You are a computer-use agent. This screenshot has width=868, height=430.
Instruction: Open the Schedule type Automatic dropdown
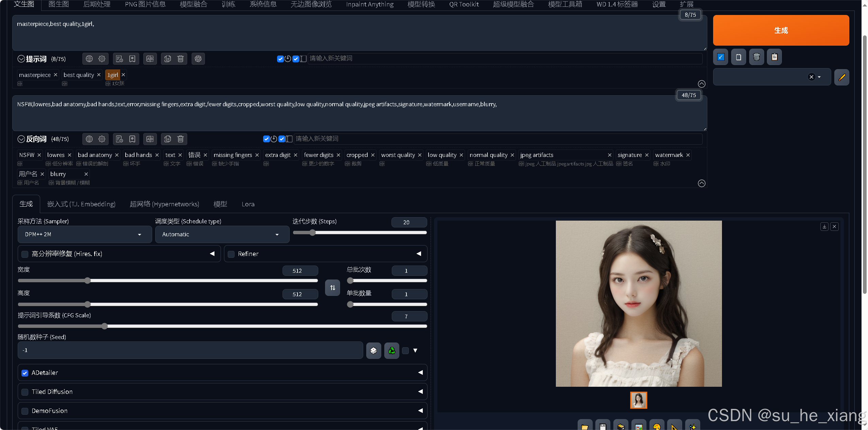(x=222, y=235)
